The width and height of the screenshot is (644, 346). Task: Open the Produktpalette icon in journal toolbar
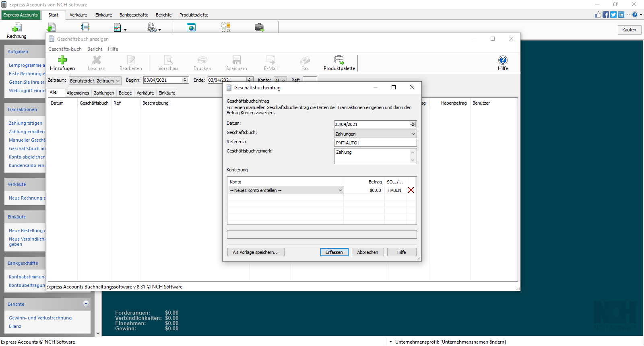point(339,60)
